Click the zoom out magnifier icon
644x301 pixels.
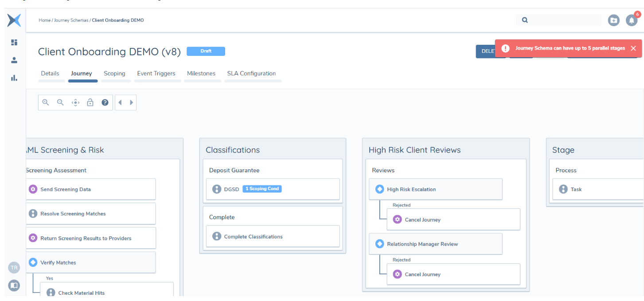[x=60, y=102]
